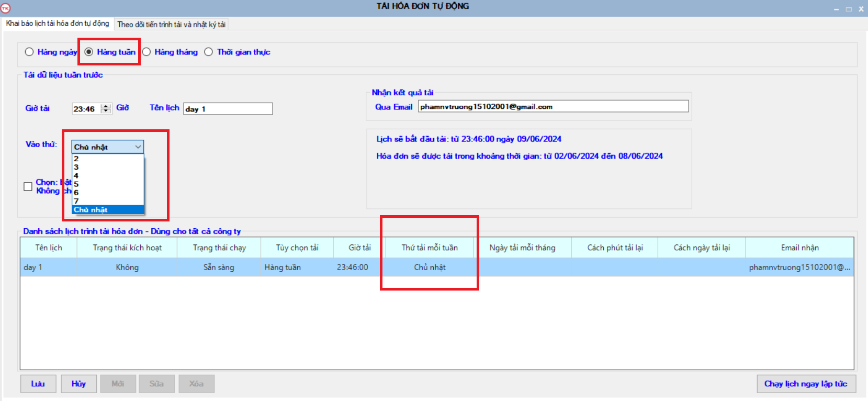868x401 pixels.
Task: Switch to Khai báo lịch tải hóa đơn tab
Action: coord(58,24)
